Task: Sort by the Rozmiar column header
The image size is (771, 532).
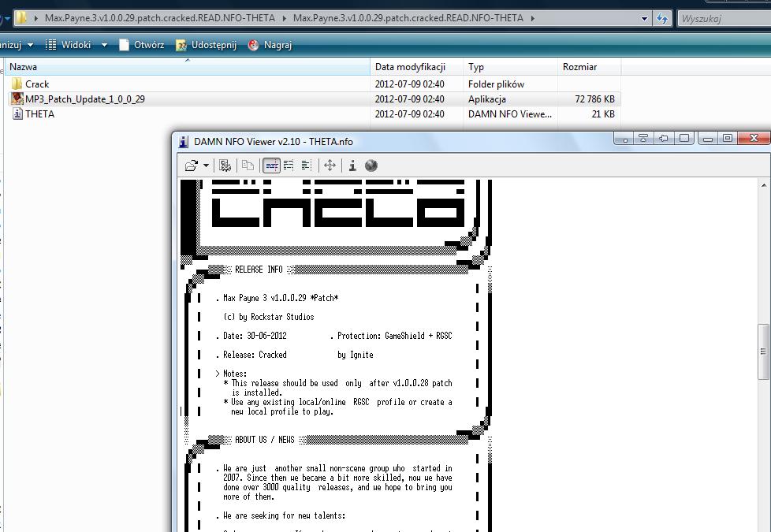Action: [x=589, y=67]
